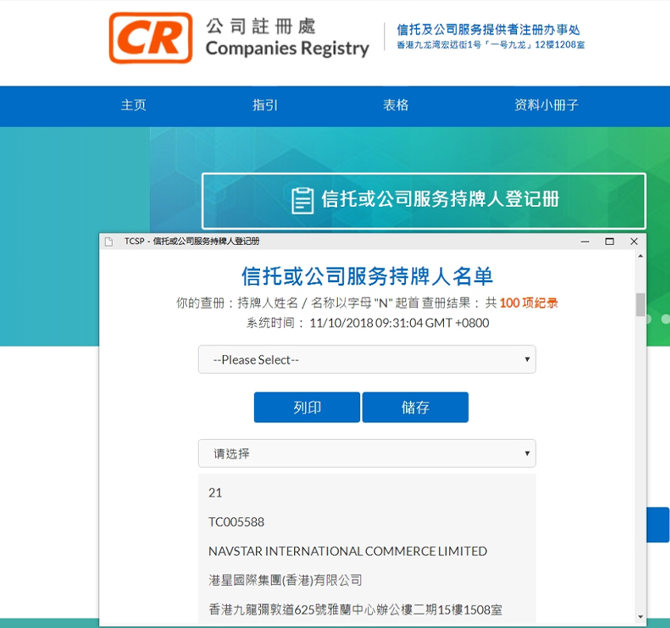Click the popup's vertical scrollbar thumb
Image resolution: width=670 pixels, height=628 pixels.
[640, 304]
